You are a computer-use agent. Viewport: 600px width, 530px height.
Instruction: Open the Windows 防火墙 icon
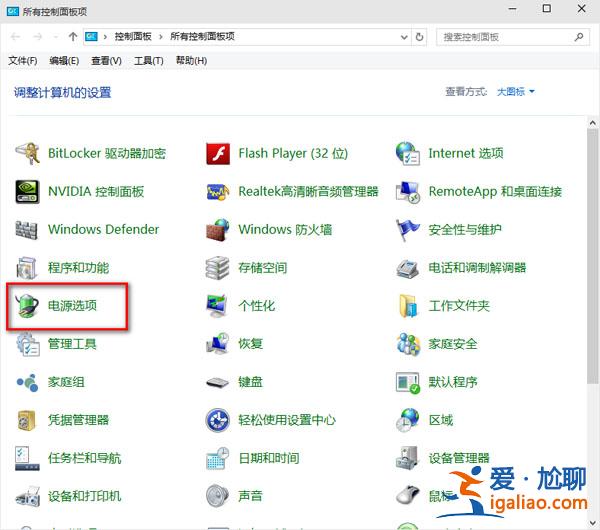(218, 230)
